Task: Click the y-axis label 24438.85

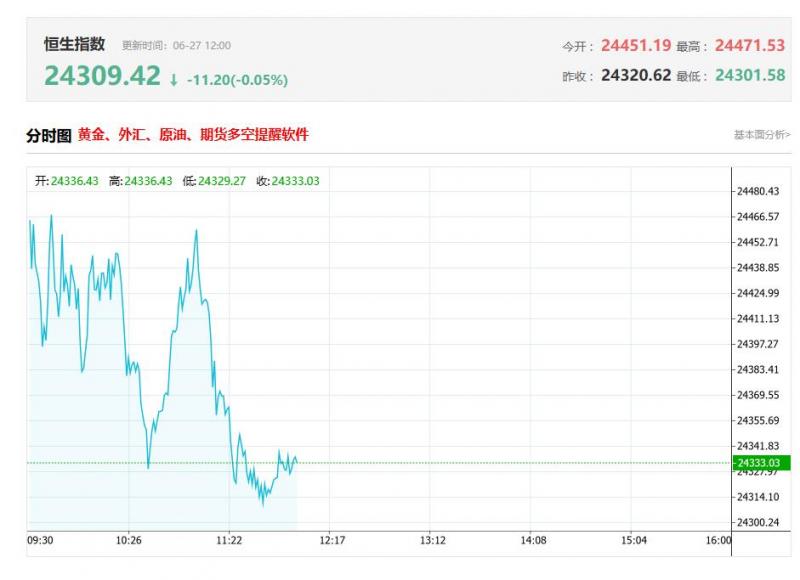Action: click(758, 268)
